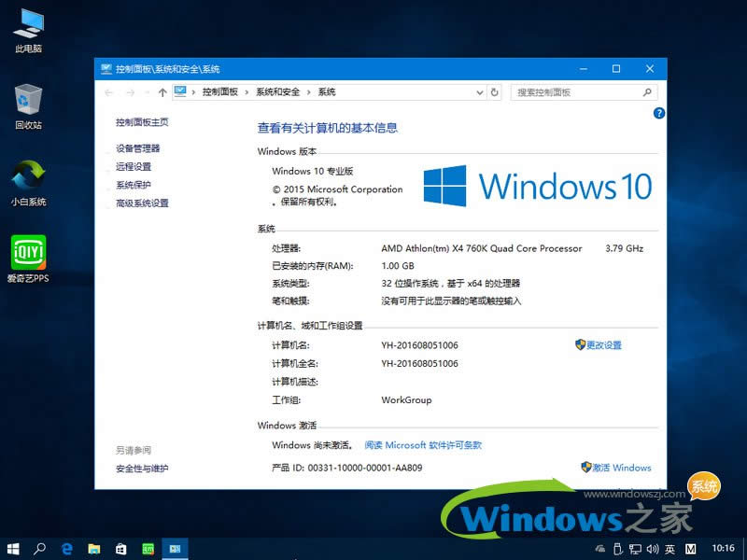
Task: Click the network icon in the system tray
Action: (637, 550)
